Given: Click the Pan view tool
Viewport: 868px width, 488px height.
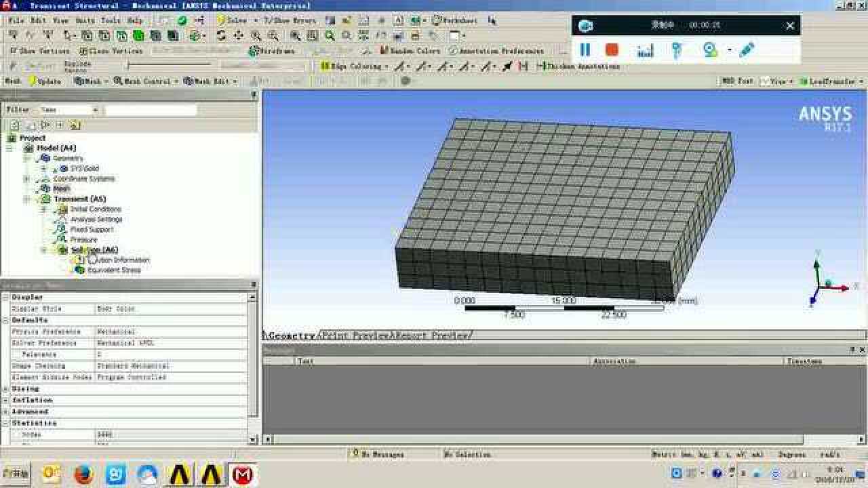Looking at the screenshot, I should pyautogui.click(x=238, y=36).
